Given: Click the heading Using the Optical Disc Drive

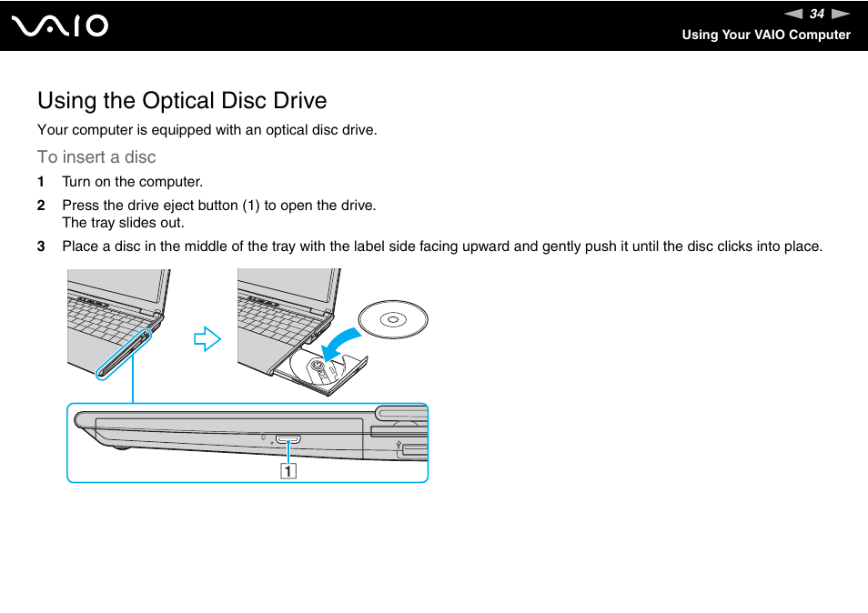Looking at the screenshot, I should [181, 101].
